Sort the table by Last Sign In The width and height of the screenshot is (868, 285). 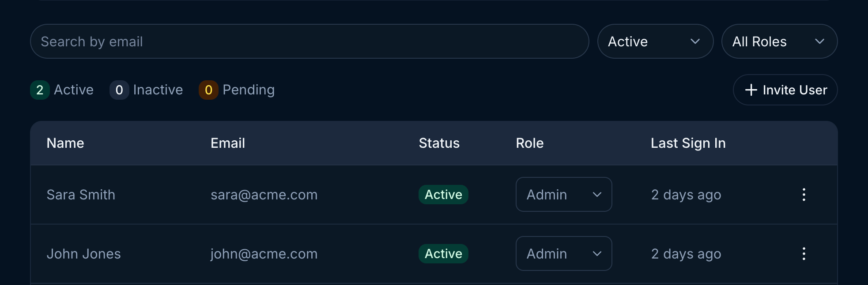[688, 143]
